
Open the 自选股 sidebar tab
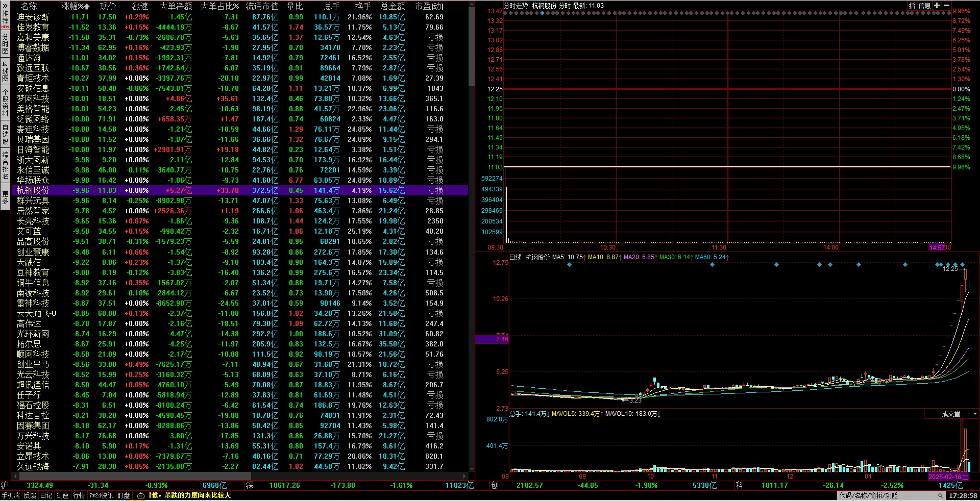coord(5,134)
